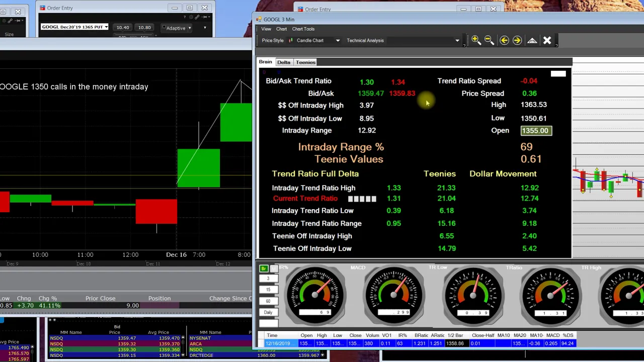
Task: Select the 15 minute timeframe button
Action: tap(268, 290)
